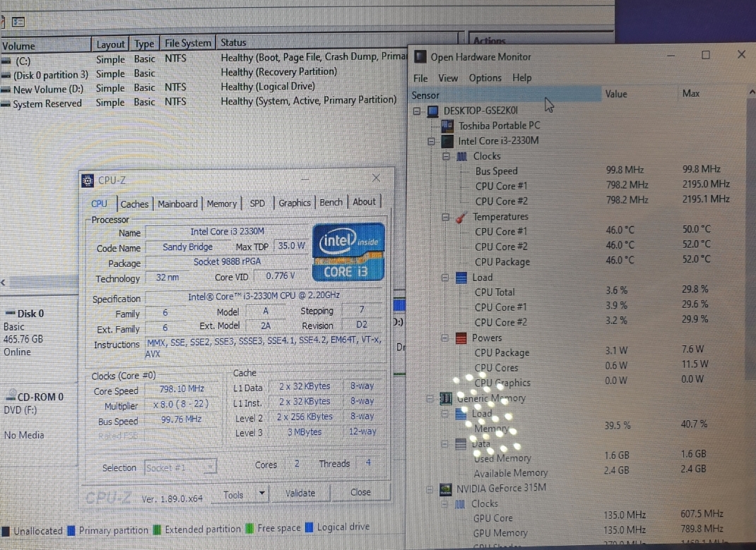756x550 pixels.
Task: Click the CPU-Z title bar app icon
Action: (x=88, y=181)
